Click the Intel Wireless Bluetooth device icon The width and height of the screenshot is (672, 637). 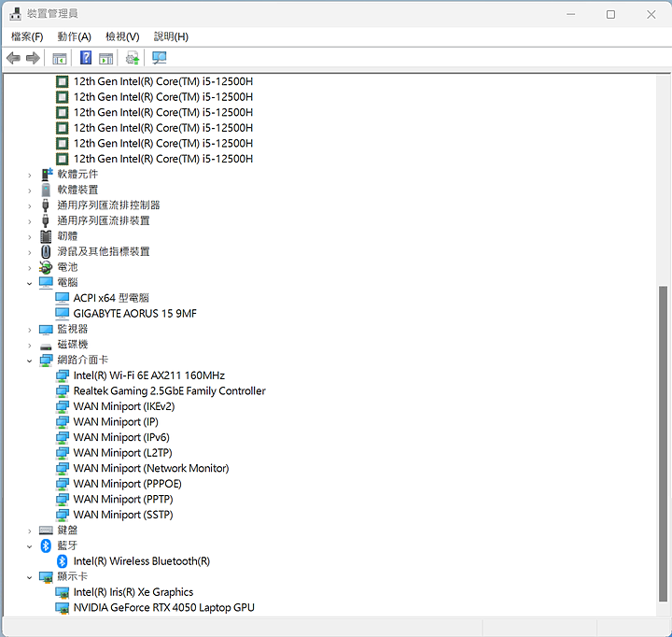coord(63,561)
